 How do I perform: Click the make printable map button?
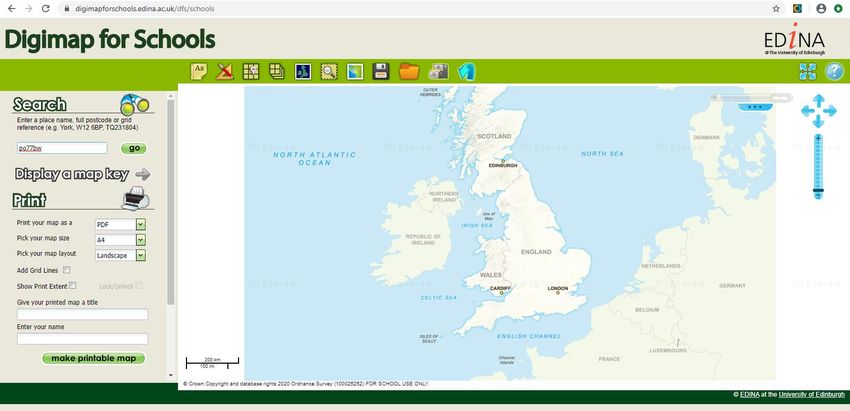[x=93, y=358]
